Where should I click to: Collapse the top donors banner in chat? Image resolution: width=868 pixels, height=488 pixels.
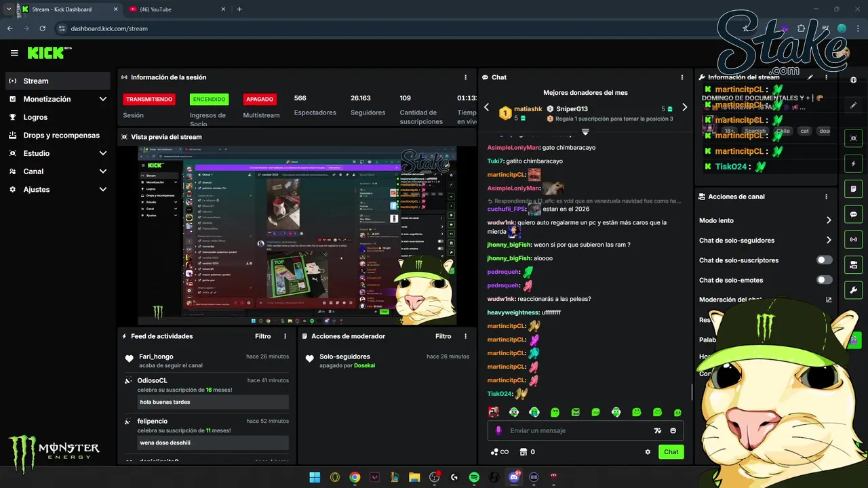585,131
